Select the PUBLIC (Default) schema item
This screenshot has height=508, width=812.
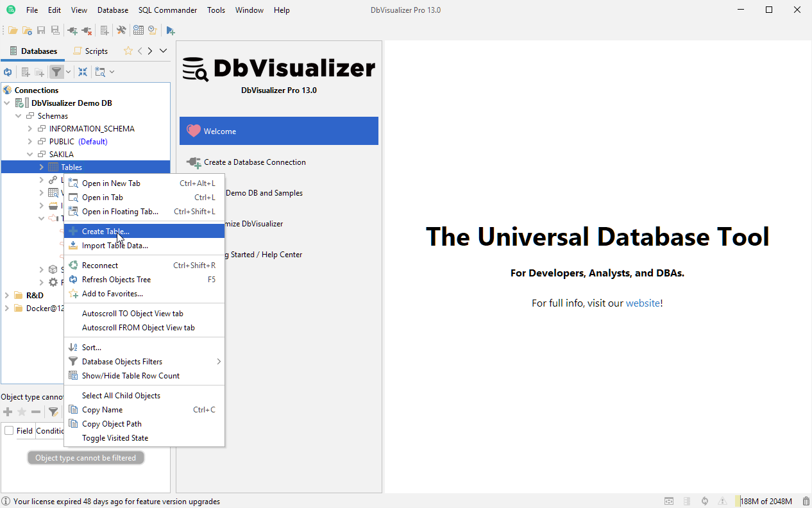tap(78, 141)
